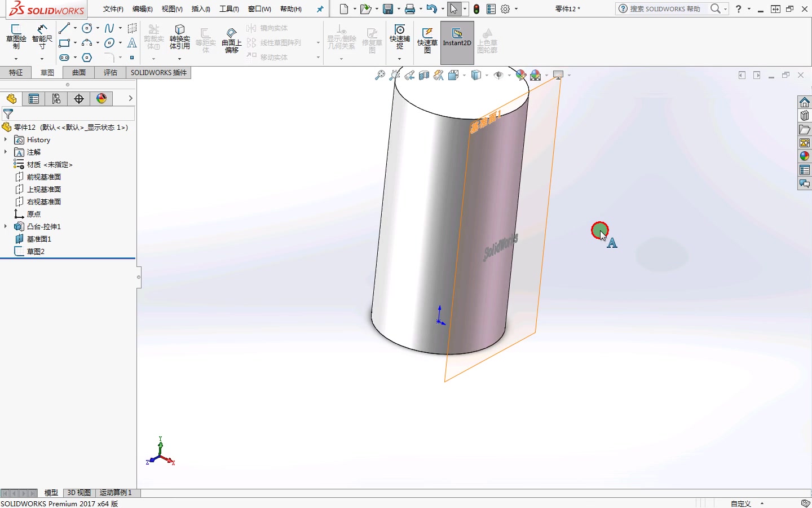Open Appearances tab in task pane

click(x=805, y=156)
